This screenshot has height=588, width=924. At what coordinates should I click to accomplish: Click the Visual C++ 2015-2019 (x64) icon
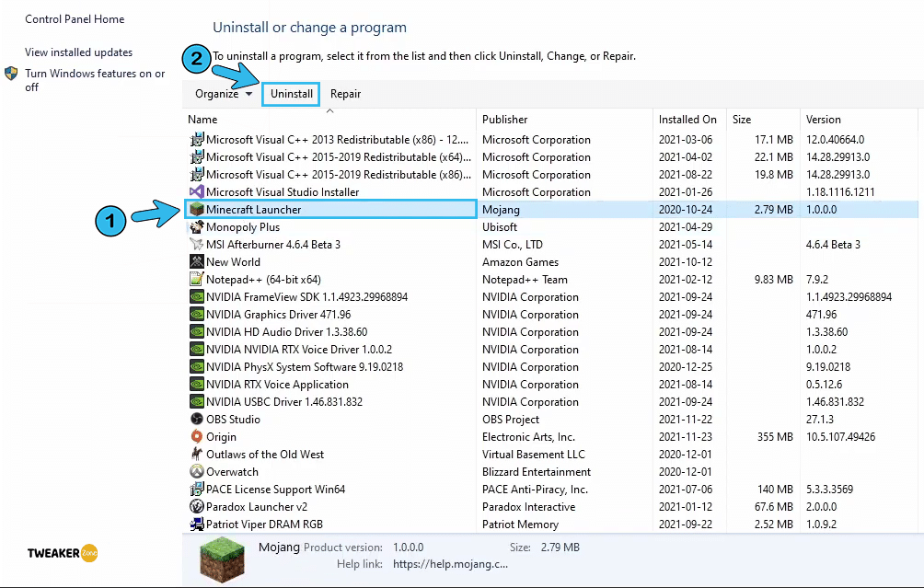click(x=197, y=157)
